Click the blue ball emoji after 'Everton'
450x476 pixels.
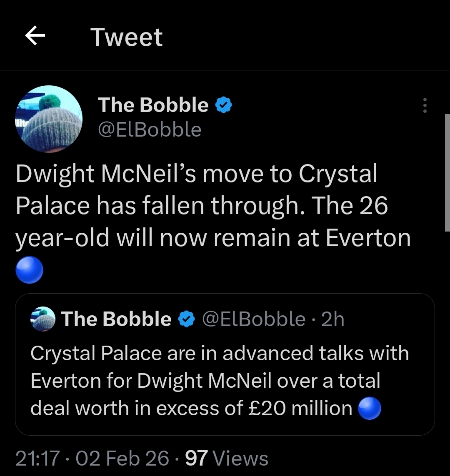[x=29, y=269]
